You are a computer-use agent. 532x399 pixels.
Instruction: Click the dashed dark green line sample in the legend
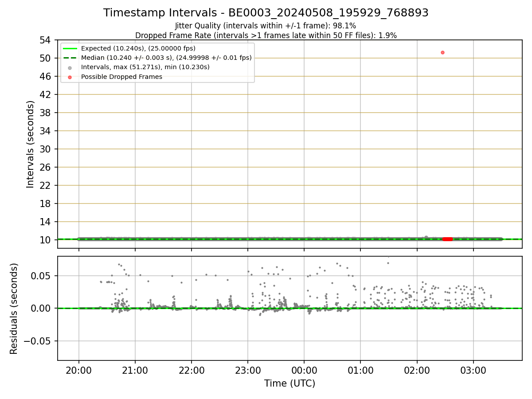tap(70, 58)
